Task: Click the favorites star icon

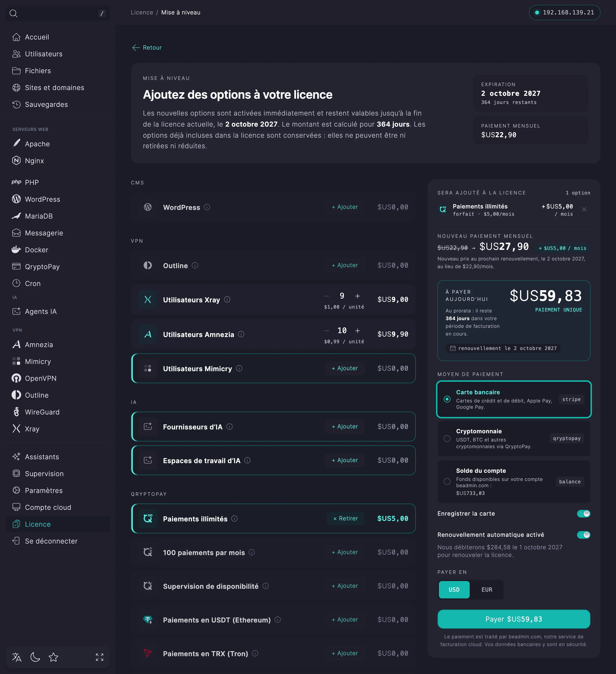Action: coord(53,657)
